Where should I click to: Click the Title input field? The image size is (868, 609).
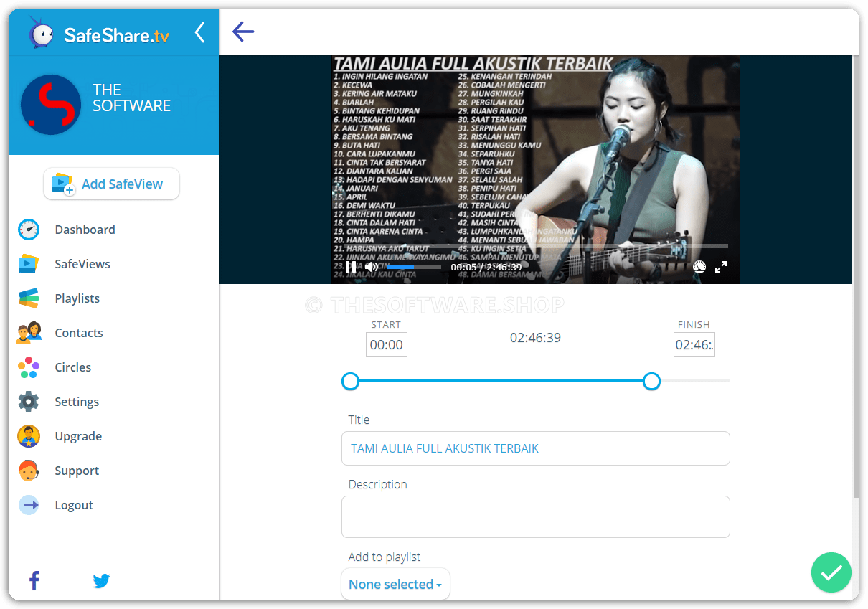point(535,448)
